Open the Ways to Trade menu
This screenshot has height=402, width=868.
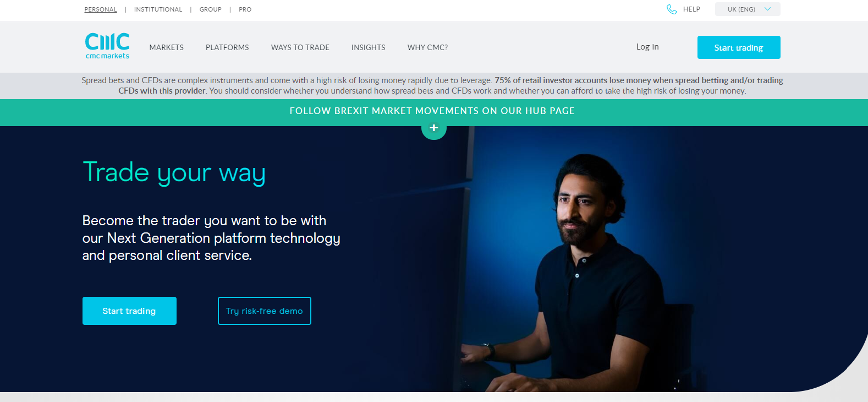(300, 47)
